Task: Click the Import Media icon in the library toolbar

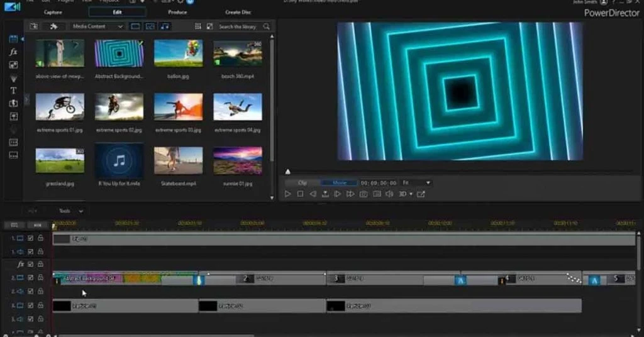Action: click(34, 26)
